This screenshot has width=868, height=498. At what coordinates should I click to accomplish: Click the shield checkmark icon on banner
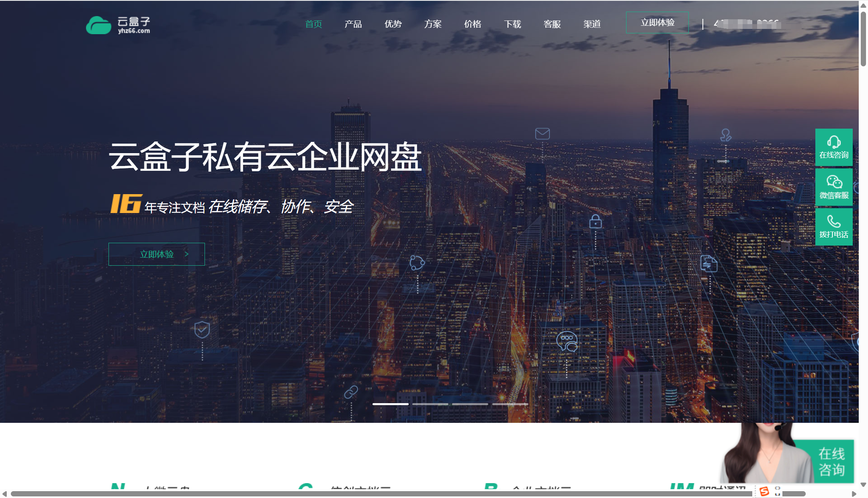pos(202,330)
